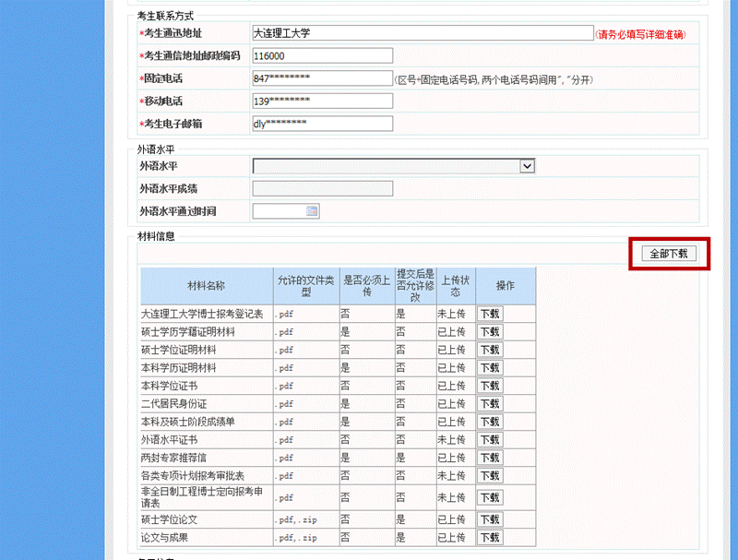Download 非全日制工程博士定向报考申请表 file
This screenshot has width=738, height=560.
pyautogui.click(x=489, y=497)
